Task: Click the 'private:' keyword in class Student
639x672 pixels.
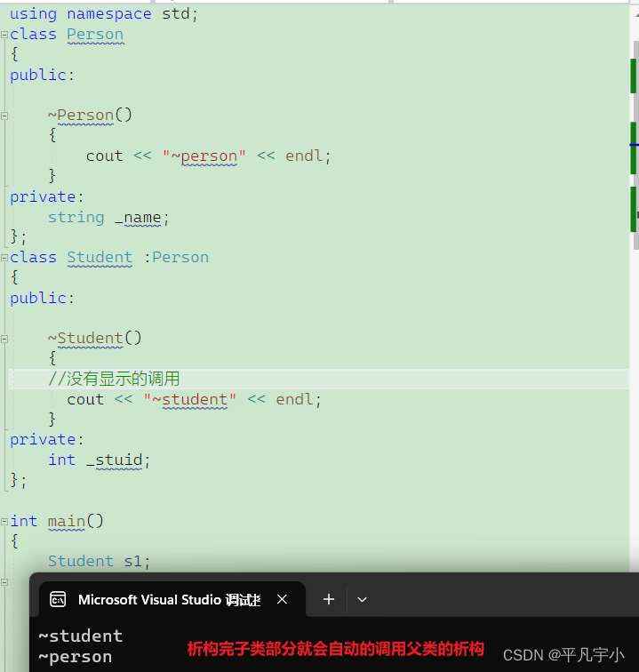Action: (x=47, y=440)
